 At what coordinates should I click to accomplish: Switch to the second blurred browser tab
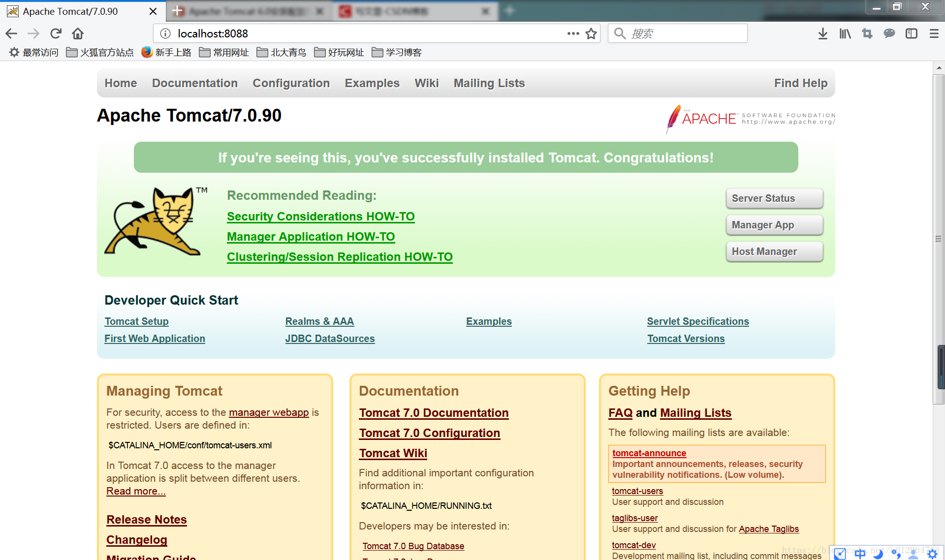(x=250, y=11)
